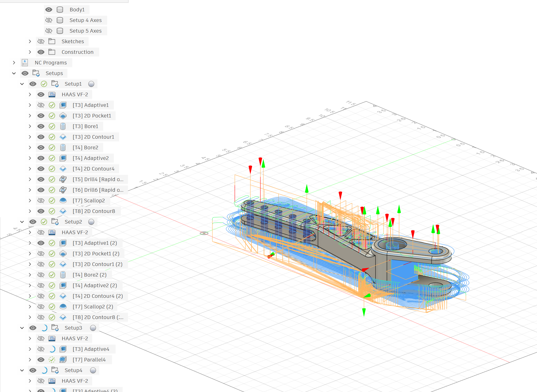Collapse the Setup2 node
The height and width of the screenshot is (392, 537).
tap(22, 222)
